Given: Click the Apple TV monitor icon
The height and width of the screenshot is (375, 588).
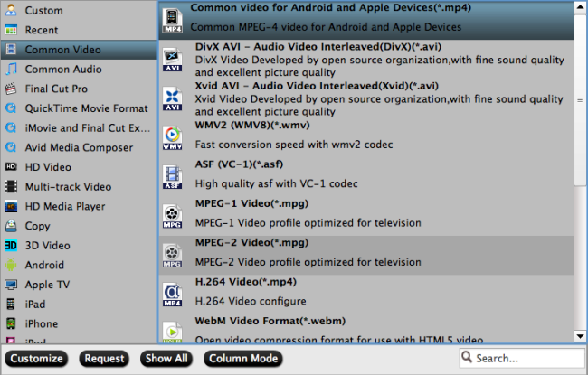Looking at the screenshot, I should [11, 285].
